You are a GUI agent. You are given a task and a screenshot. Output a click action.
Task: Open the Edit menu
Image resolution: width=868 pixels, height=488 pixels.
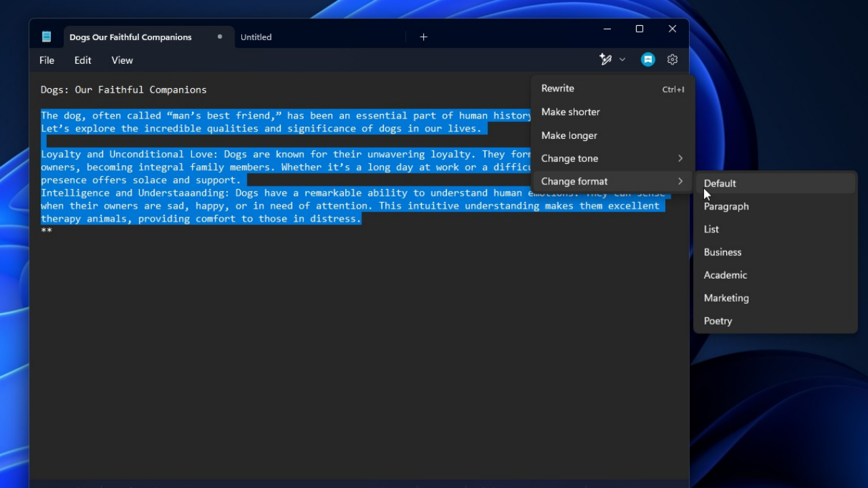click(x=83, y=60)
